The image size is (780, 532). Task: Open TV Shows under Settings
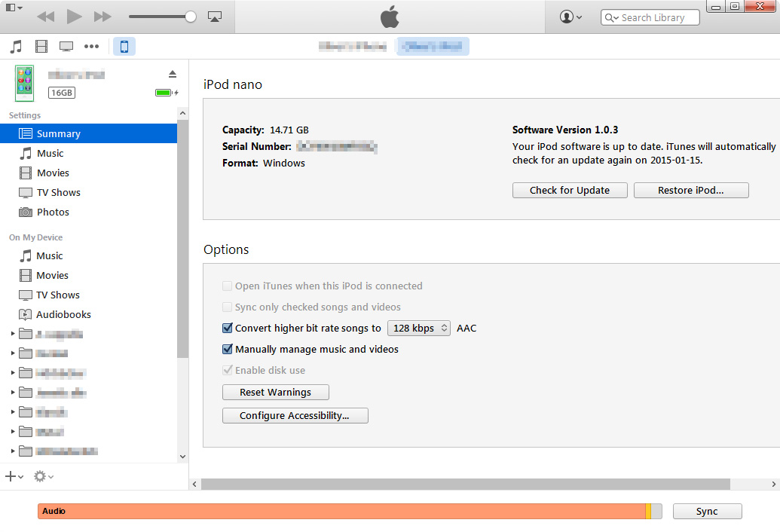coord(88,192)
